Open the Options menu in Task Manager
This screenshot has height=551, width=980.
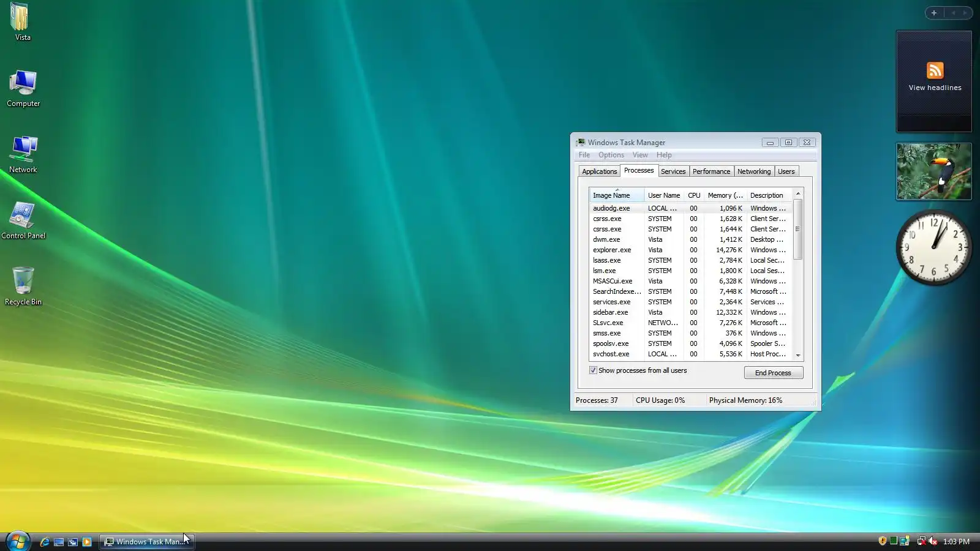click(x=611, y=155)
